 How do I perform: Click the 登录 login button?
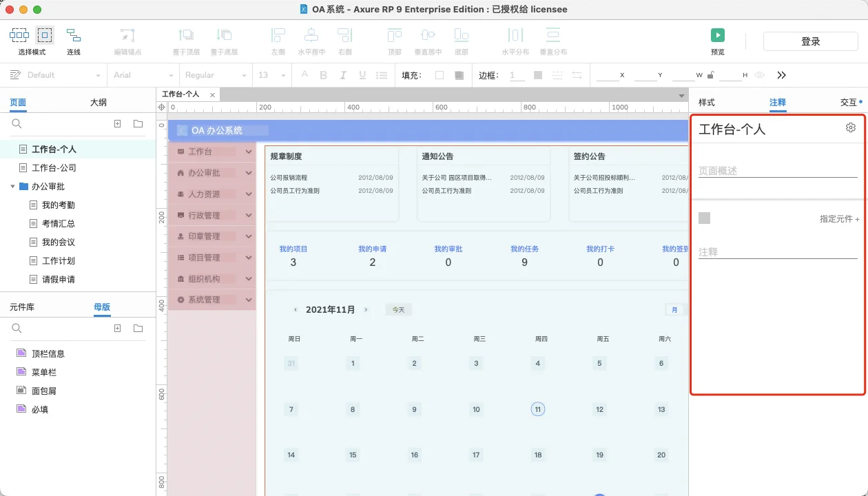point(810,41)
